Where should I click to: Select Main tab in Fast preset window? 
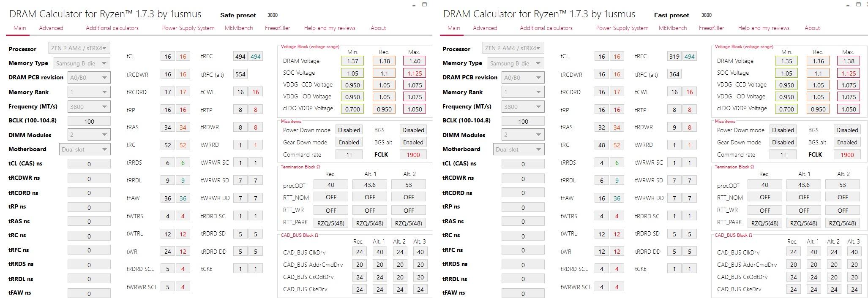pos(453,28)
